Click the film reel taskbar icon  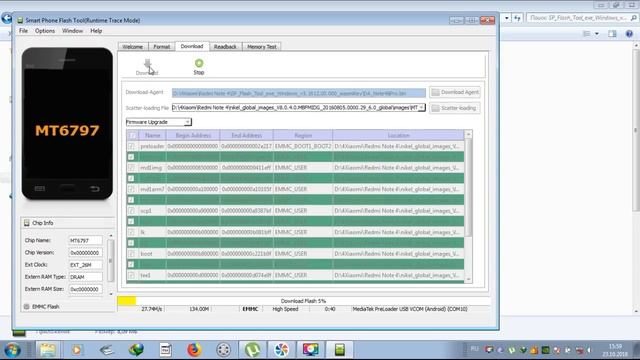pyautogui.click(x=224, y=350)
